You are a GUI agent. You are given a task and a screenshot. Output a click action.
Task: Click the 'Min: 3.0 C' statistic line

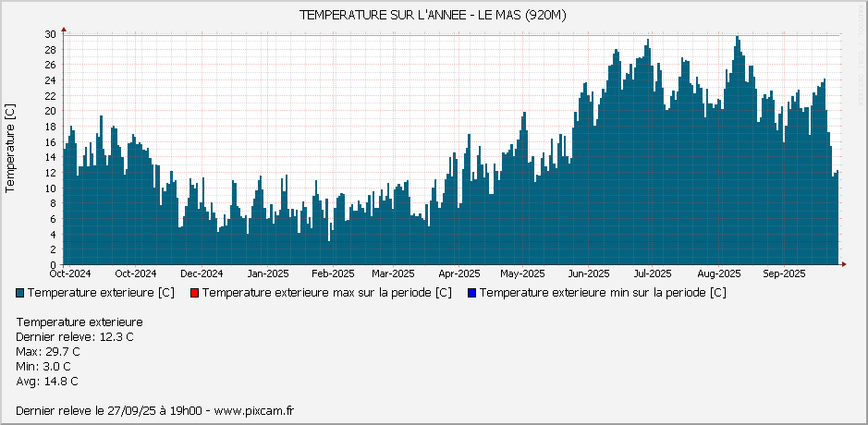[x=43, y=366]
